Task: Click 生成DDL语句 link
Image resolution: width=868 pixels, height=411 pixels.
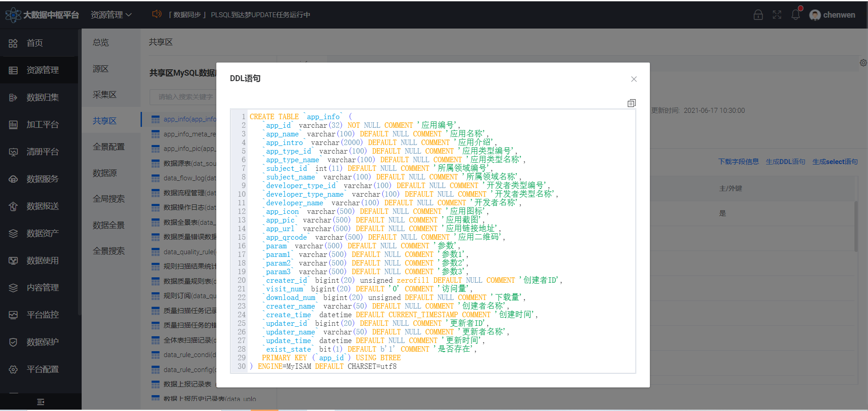Action: [785, 162]
